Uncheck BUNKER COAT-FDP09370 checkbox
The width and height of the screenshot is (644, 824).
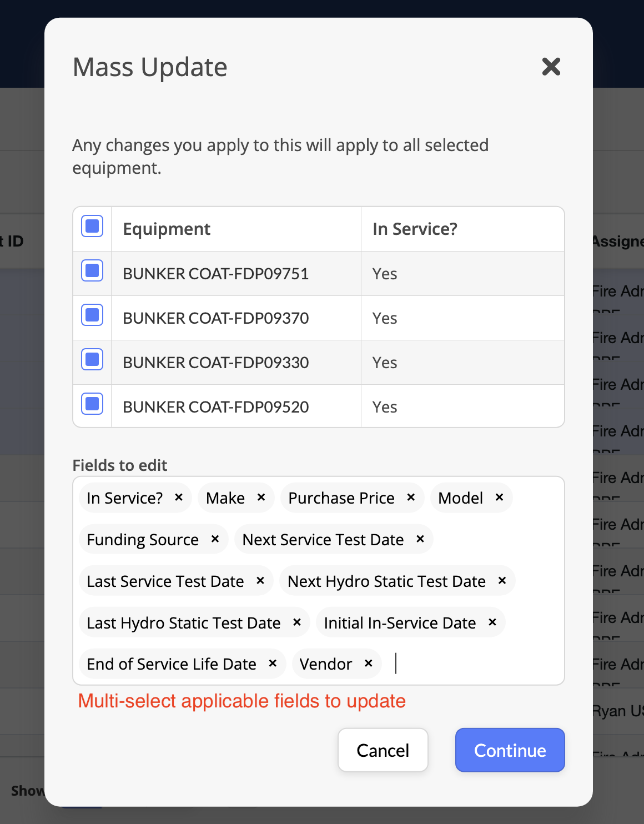(92, 315)
